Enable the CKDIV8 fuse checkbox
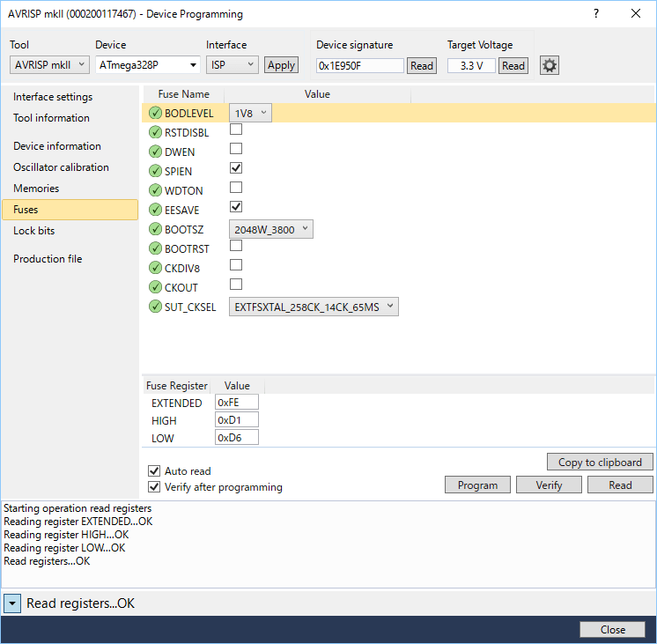The height and width of the screenshot is (644, 657). coord(236,264)
